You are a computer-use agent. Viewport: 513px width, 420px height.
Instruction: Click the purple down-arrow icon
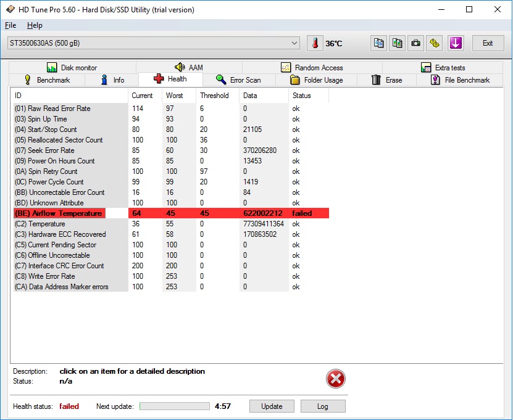[456, 43]
